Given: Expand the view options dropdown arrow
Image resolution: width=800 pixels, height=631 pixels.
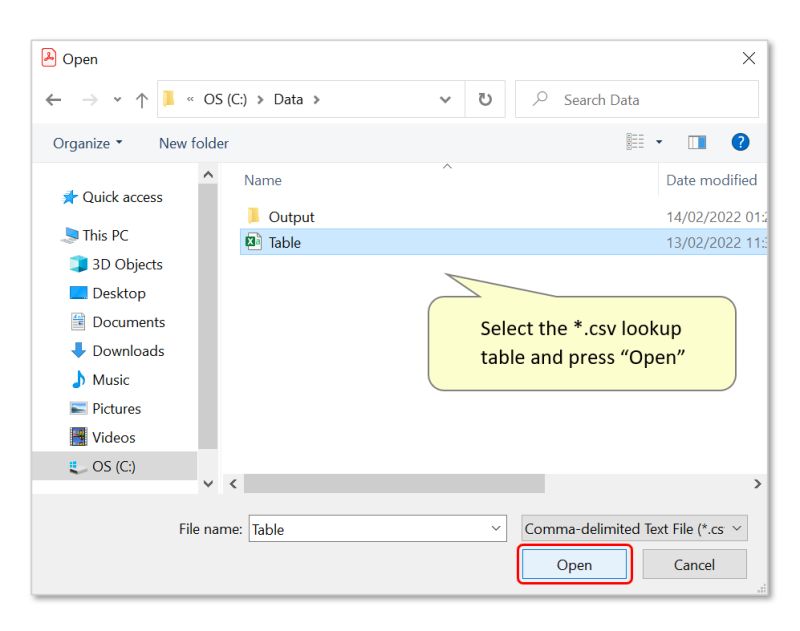Looking at the screenshot, I should pyautogui.click(x=657, y=141).
